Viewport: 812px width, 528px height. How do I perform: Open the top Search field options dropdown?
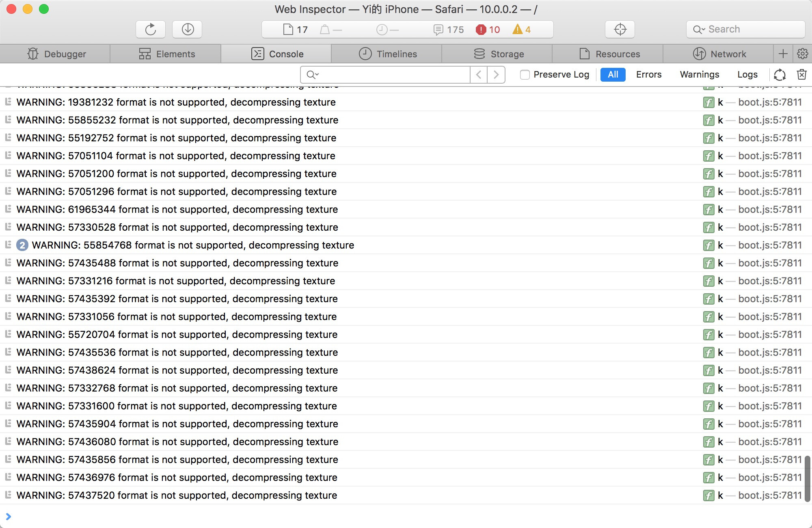699,30
